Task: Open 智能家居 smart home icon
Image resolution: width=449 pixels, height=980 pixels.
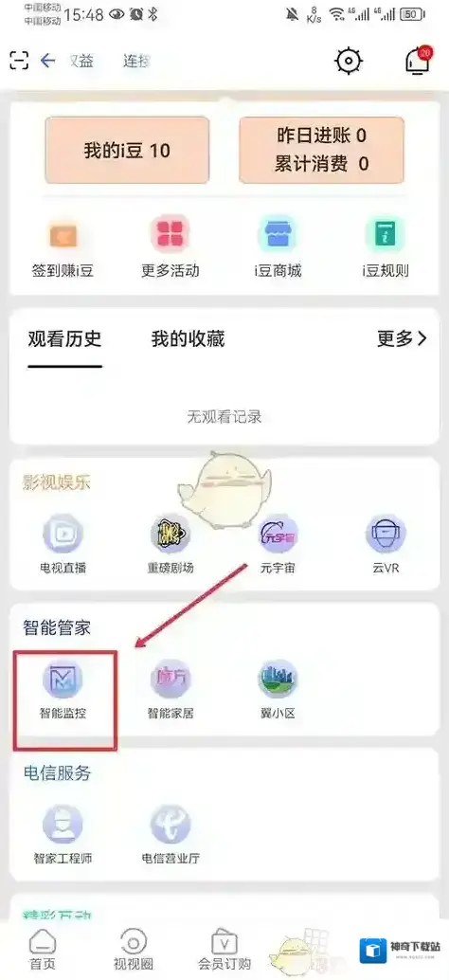Action: [x=171, y=679]
